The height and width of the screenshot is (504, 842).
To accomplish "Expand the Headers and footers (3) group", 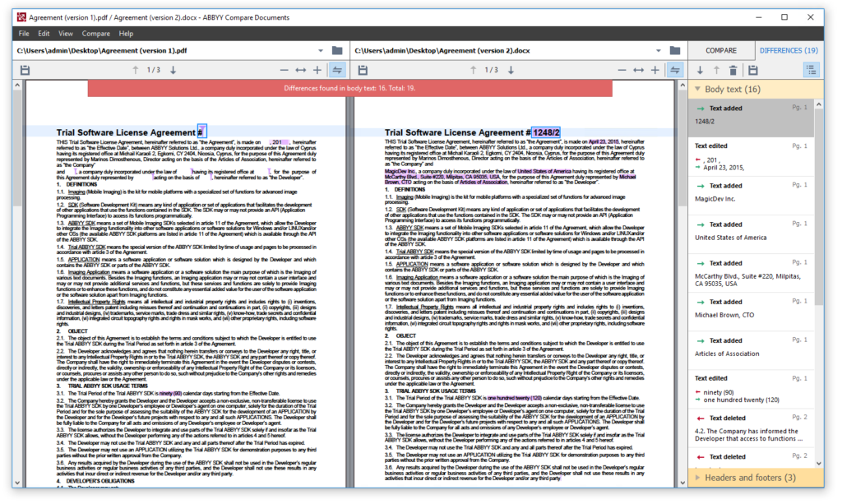I will pos(698,478).
